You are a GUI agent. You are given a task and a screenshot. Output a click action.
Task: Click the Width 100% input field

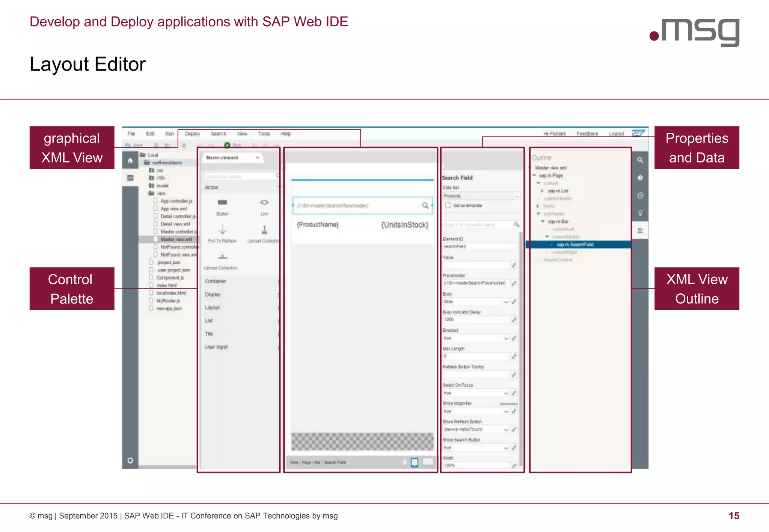click(x=476, y=466)
